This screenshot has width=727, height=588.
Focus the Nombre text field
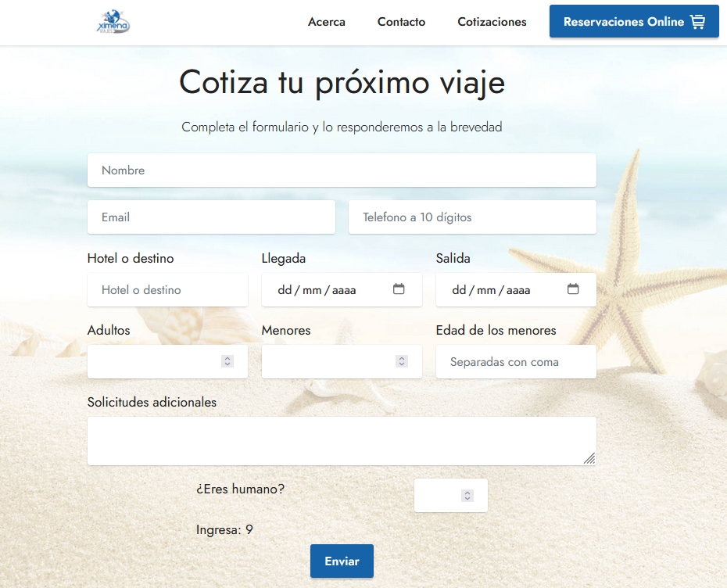(x=342, y=170)
